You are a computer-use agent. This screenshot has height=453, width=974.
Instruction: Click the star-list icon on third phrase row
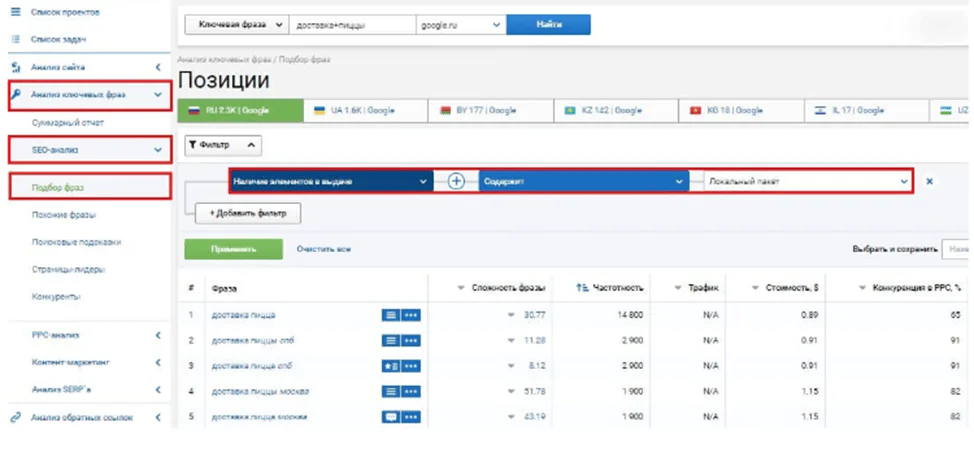[390, 366]
